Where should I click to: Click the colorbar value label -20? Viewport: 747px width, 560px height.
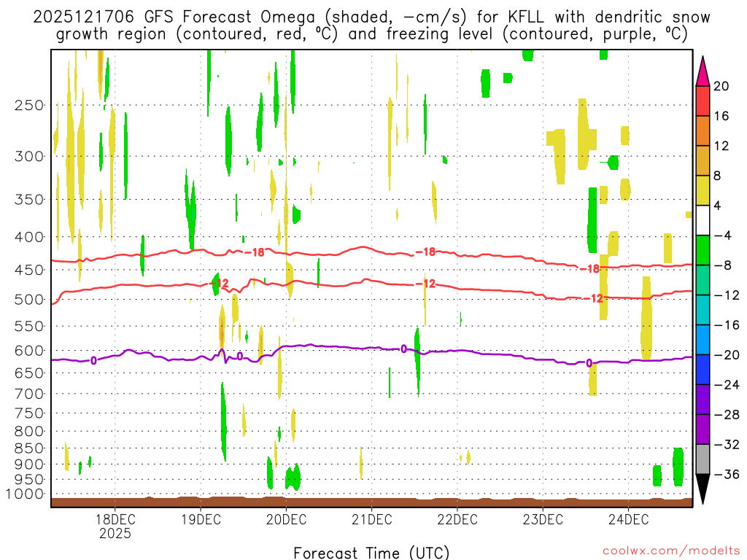tap(727, 355)
